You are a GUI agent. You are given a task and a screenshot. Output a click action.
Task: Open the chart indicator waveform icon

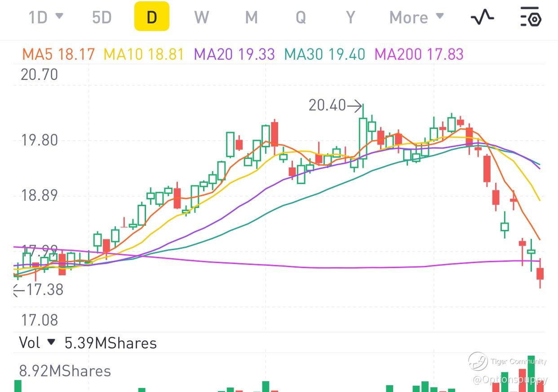[x=482, y=18]
